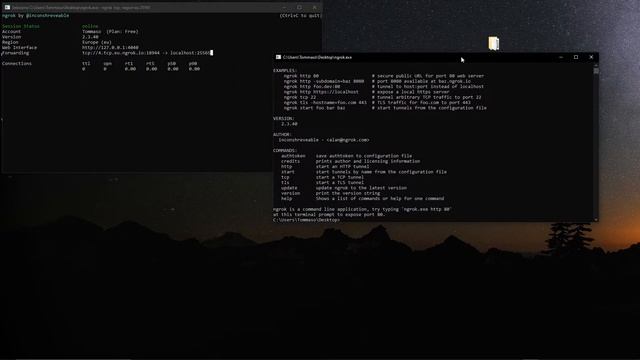Click the Account value 'Tommaso (Plan: Free)'
Viewport: 640px width, 360px height.
(110, 31)
